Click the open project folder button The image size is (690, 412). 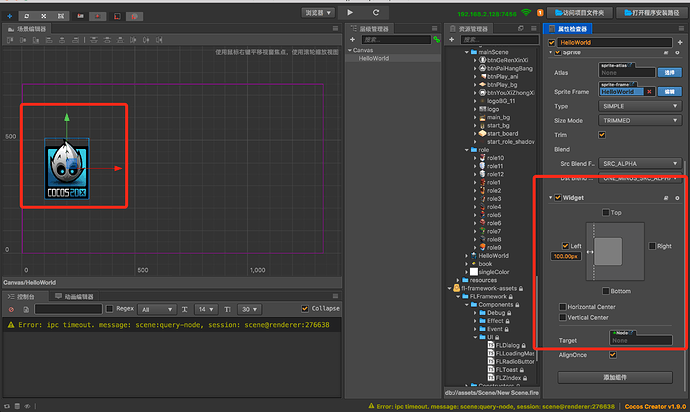pos(580,13)
